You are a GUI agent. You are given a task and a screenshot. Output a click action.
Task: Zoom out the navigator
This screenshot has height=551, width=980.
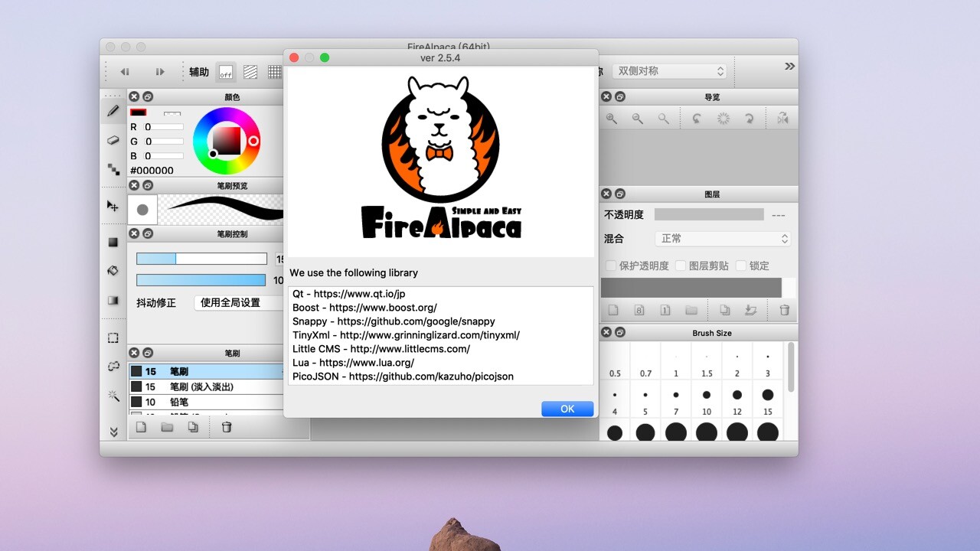638,119
